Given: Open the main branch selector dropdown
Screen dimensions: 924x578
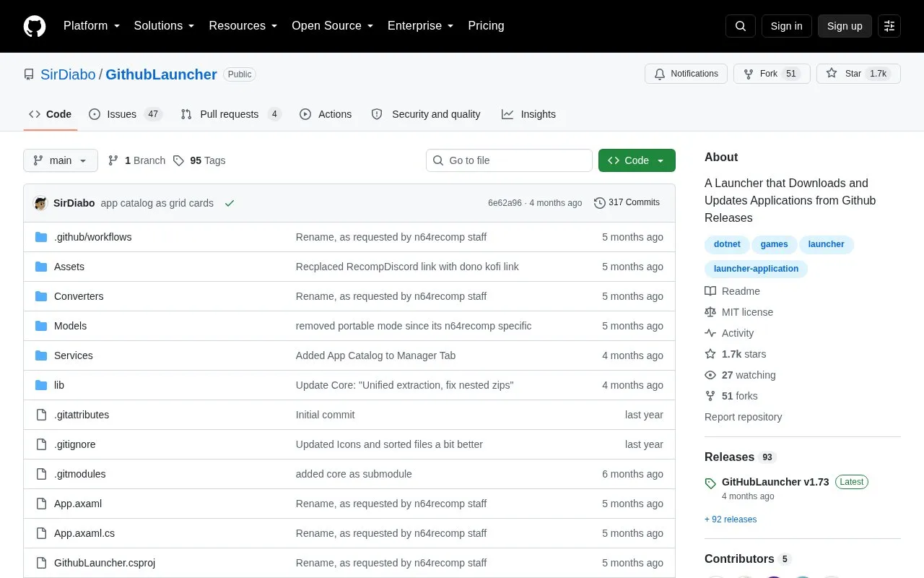Looking at the screenshot, I should (61, 160).
